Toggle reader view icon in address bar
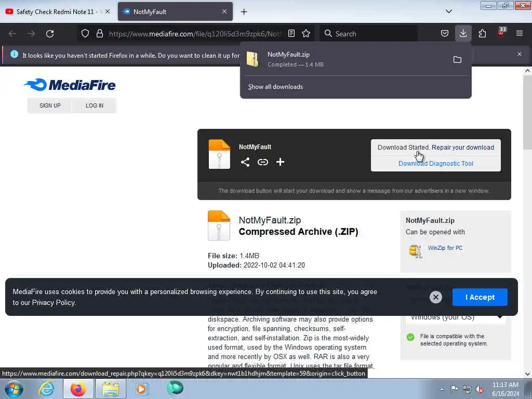 [x=291, y=33]
